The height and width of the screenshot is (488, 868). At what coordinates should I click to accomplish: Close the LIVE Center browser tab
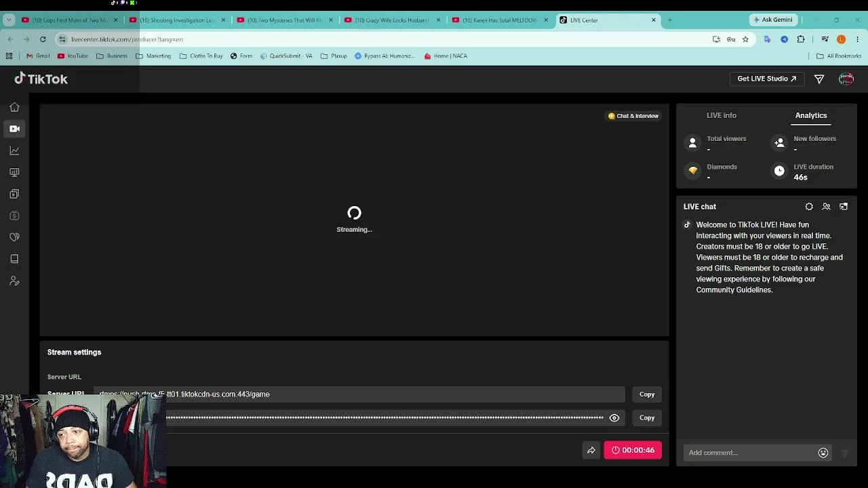(654, 20)
